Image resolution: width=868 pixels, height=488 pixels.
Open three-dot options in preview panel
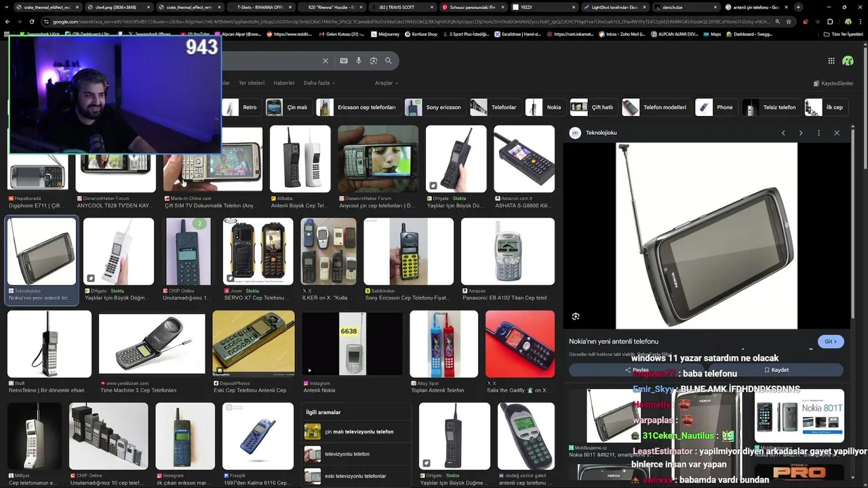click(818, 133)
